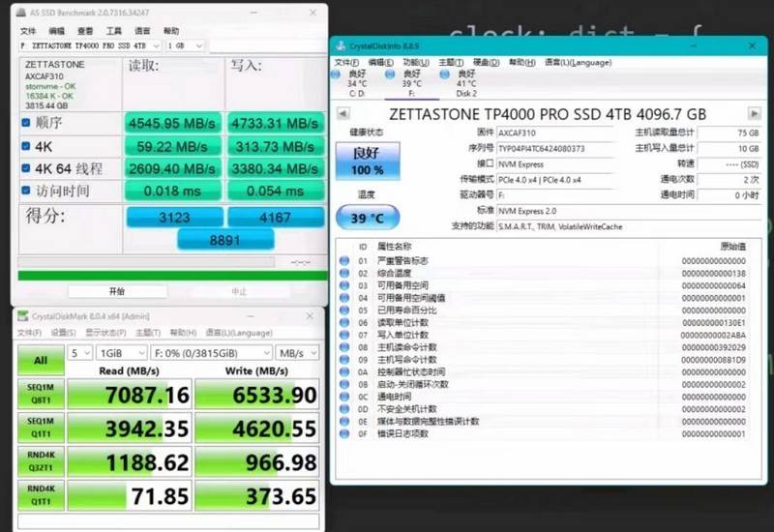Open the 语言 menu in AS SSD Benchmark
Image resolution: width=774 pixels, height=532 pixels.
142,31
